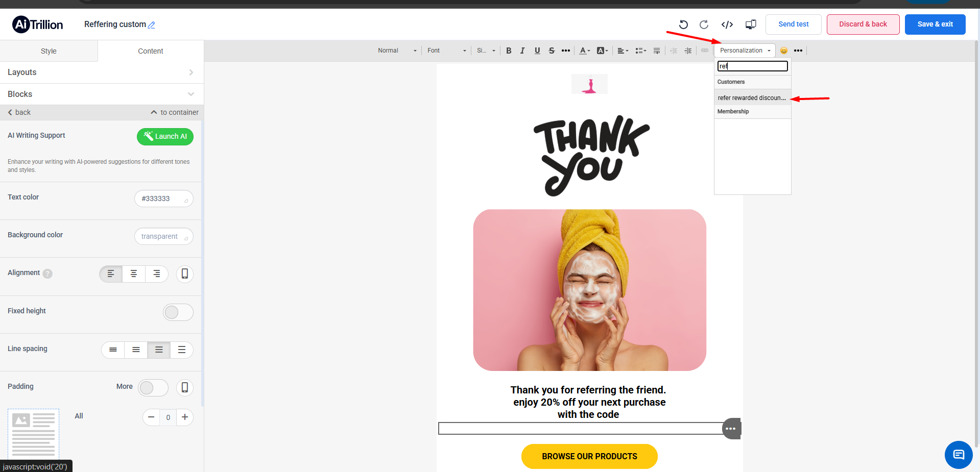Click the Send test button
This screenshot has height=472, width=980.
pos(793,24)
